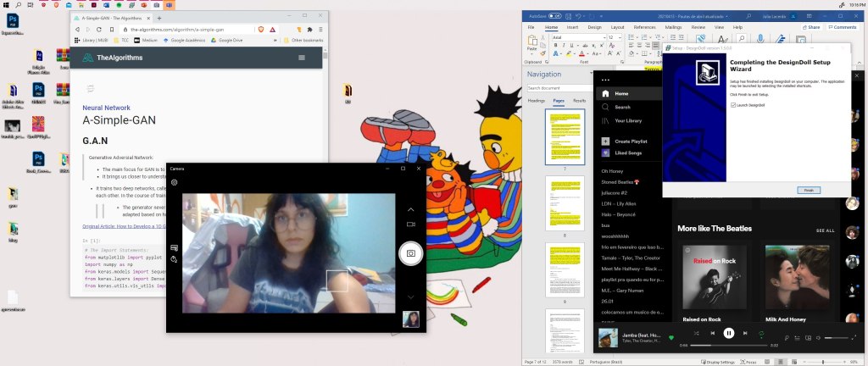Image resolution: width=868 pixels, height=366 pixels.
Task: Click SEE ALL next to More like The Beatles
Action: [x=824, y=230]
